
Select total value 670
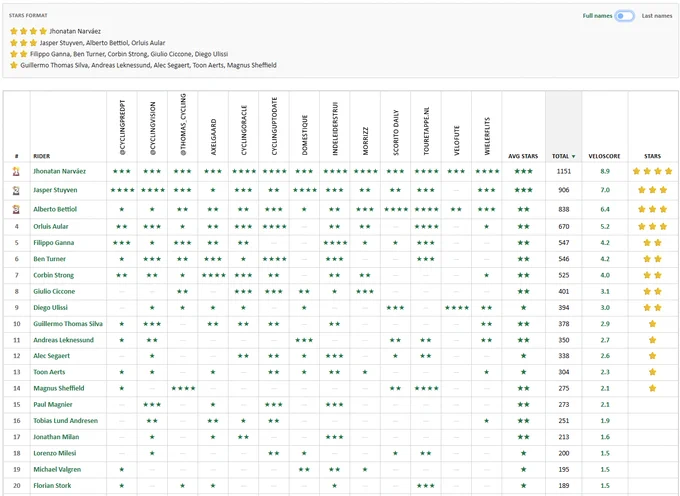point(563,226)
